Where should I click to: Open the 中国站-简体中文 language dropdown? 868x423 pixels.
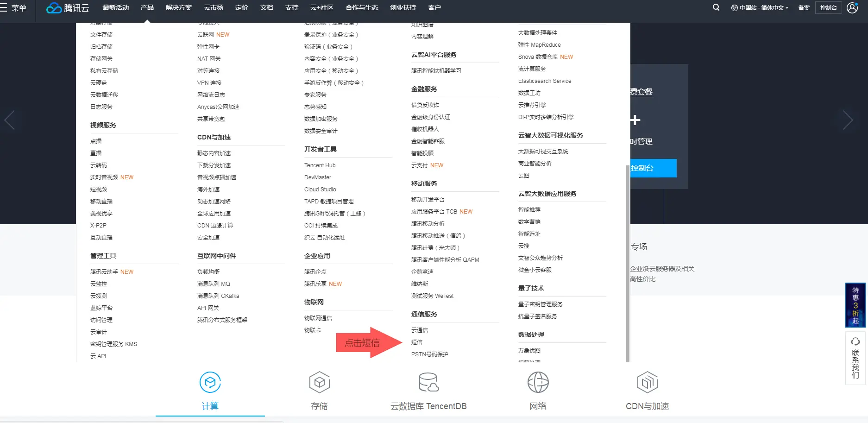click(x=760, y=8)
